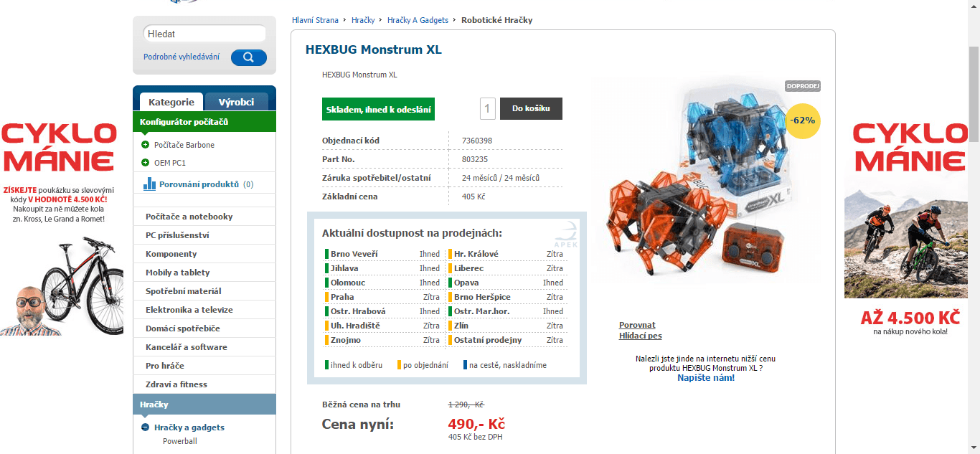Image resolution: width=980 pixels, height=454 pixels.
Task: Click the Hr. Králové availability row
Action: click(507, 254)
